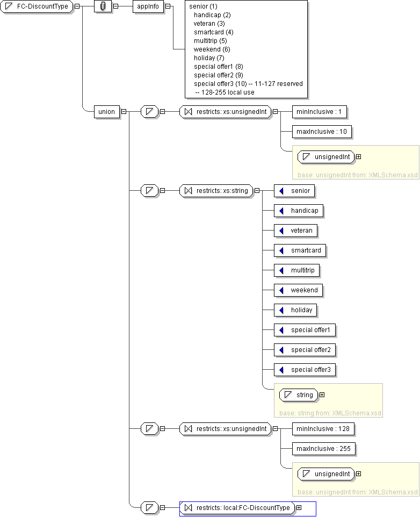Expand the restricts: local:FC-DiscountType node
420x517 pixels.
click(x=299, y=507)
